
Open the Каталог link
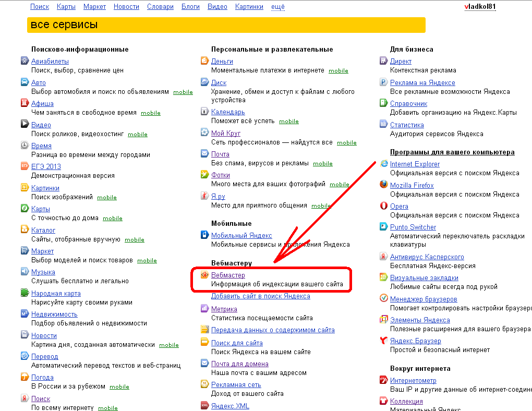click(43, 230)
